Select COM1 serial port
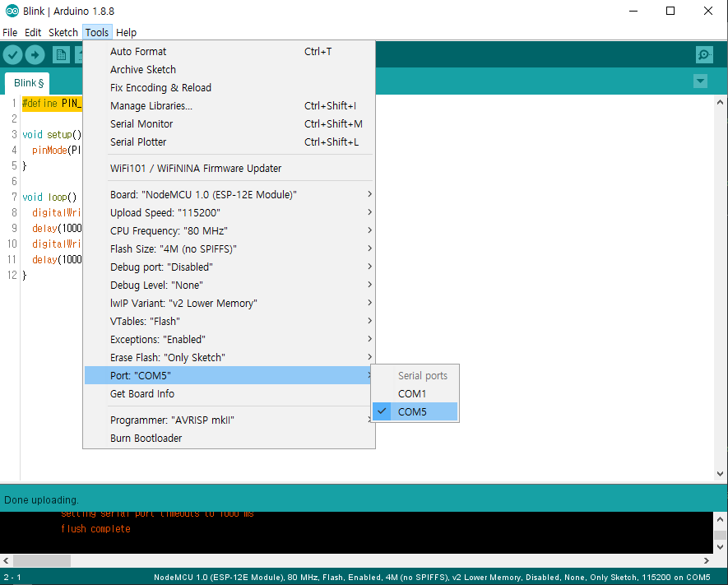The width and height of the screenshot is (728, 585). pos(415,394)
